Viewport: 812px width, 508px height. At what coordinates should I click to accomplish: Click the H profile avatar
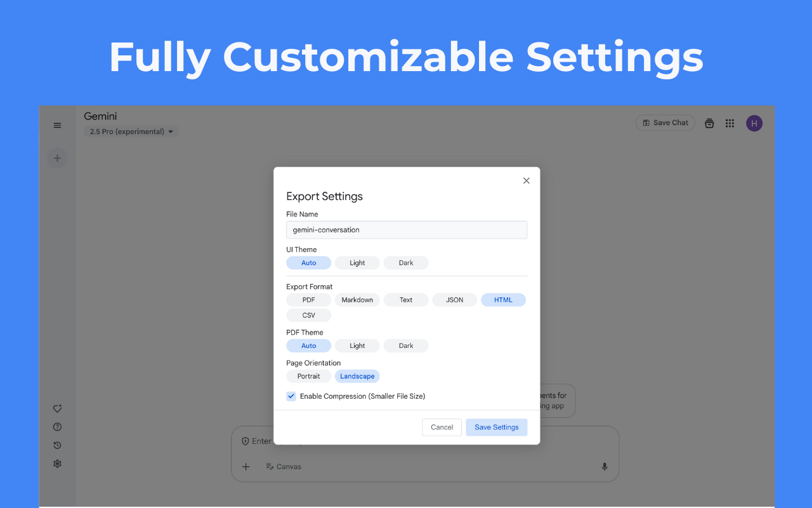tap(754, 123)
